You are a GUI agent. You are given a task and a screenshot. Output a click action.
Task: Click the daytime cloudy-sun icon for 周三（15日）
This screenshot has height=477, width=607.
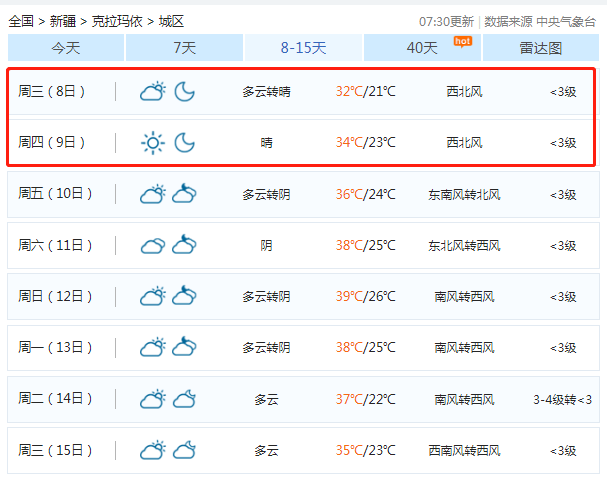pos(153,450)
